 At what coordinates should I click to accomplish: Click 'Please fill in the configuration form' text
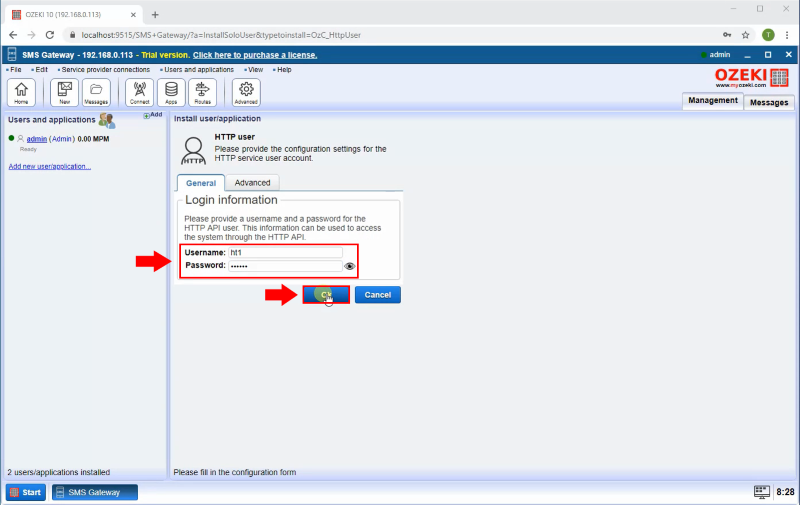pos(235,472)
